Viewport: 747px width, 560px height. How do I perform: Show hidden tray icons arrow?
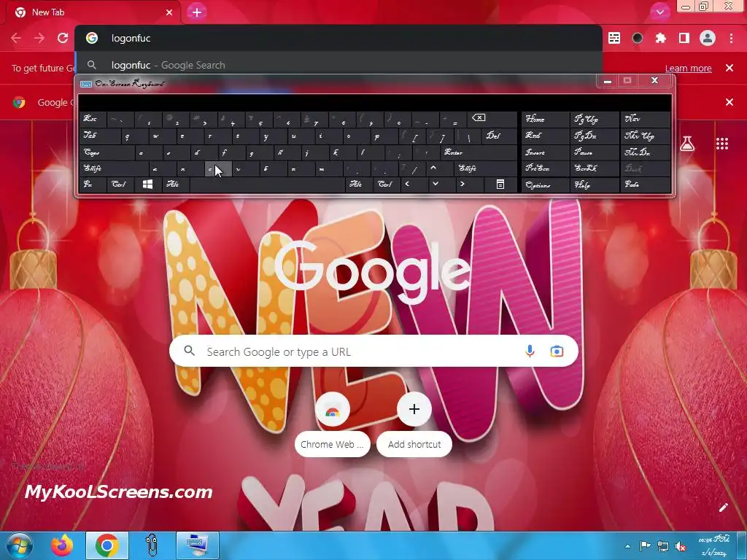pyautogui.click(x=627, y=546)
